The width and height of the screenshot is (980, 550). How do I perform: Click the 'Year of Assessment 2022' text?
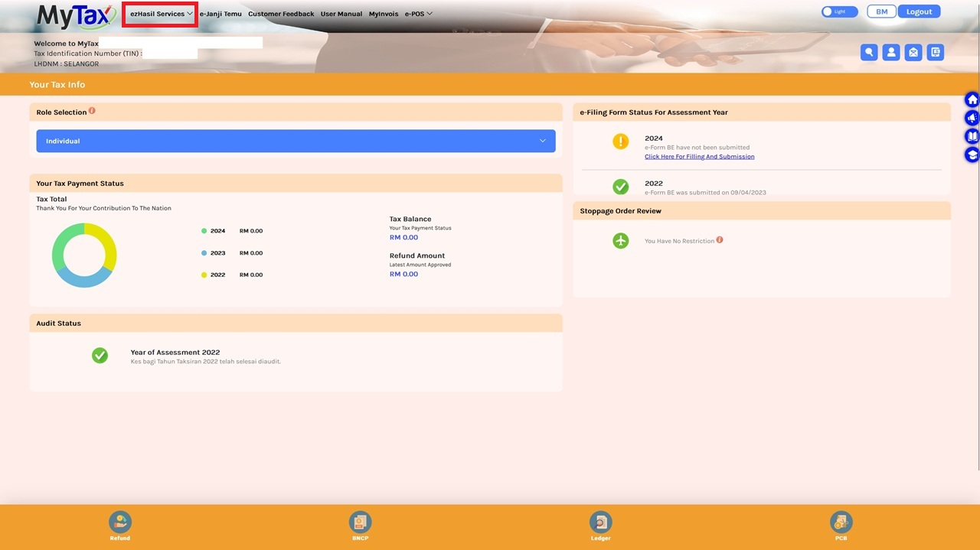[175, 353]
